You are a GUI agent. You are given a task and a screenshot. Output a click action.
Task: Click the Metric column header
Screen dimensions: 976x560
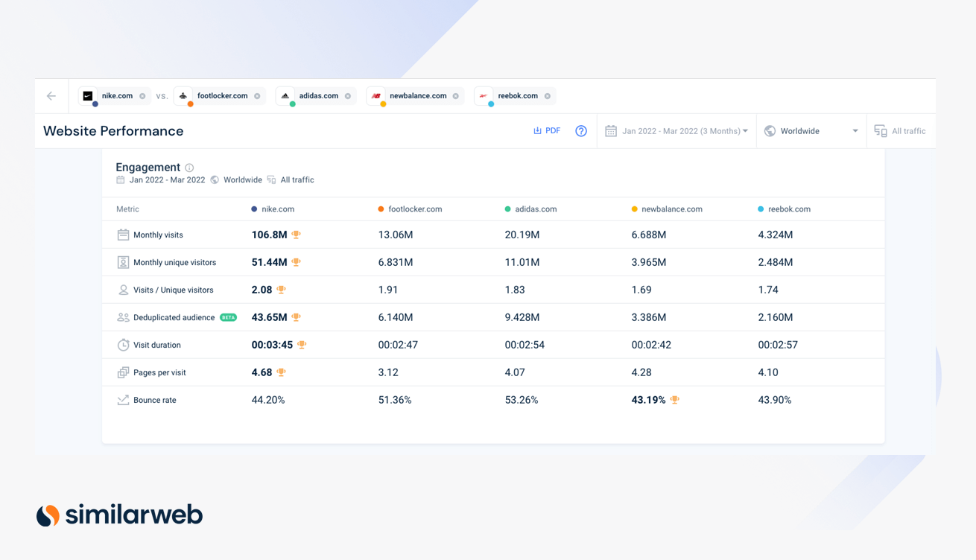127,209
